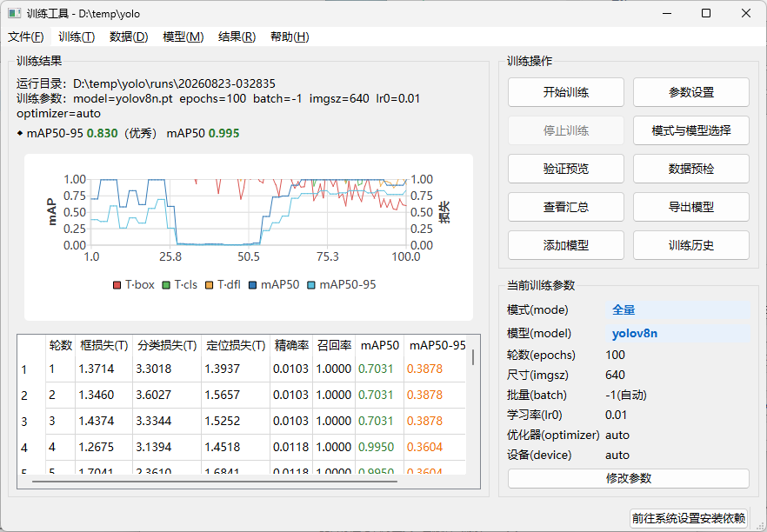The height and width of the screenshot is (532, 767).
Task: Click the training chart plot area
Action: 249,212
